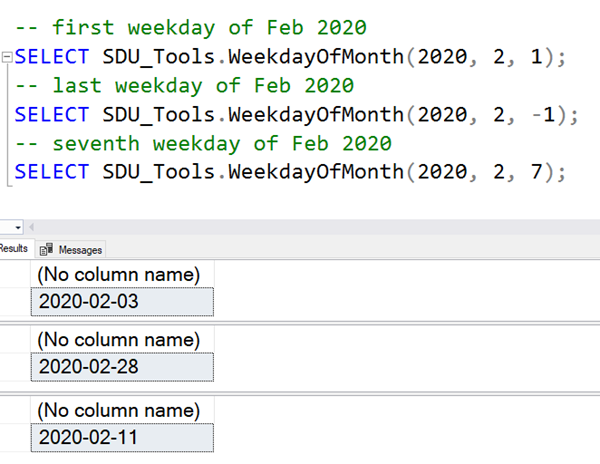Click the editor horizontal scrollbar track

coord(300,227)
